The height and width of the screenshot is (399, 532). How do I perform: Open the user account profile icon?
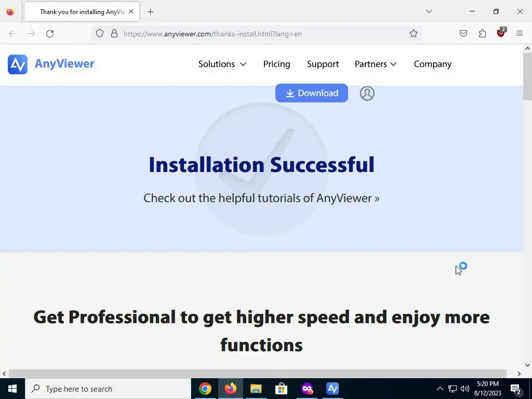click(x=367, y=94)
